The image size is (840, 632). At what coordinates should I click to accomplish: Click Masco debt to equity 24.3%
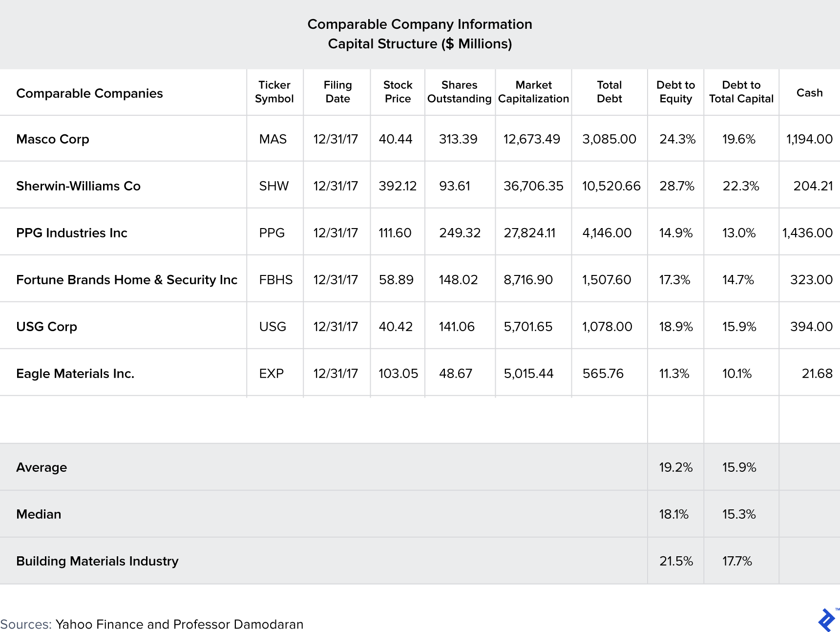click(677, 139)
